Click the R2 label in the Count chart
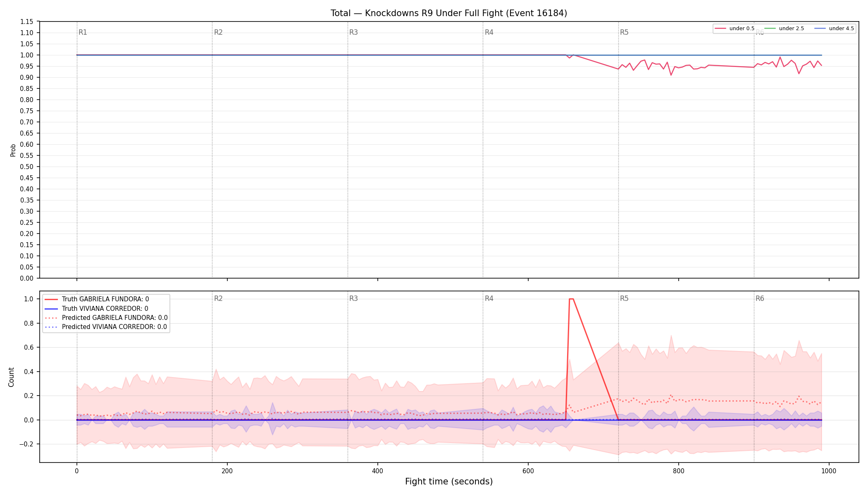Viewport: 868px width, 496px height. click(x=218, y=298)
